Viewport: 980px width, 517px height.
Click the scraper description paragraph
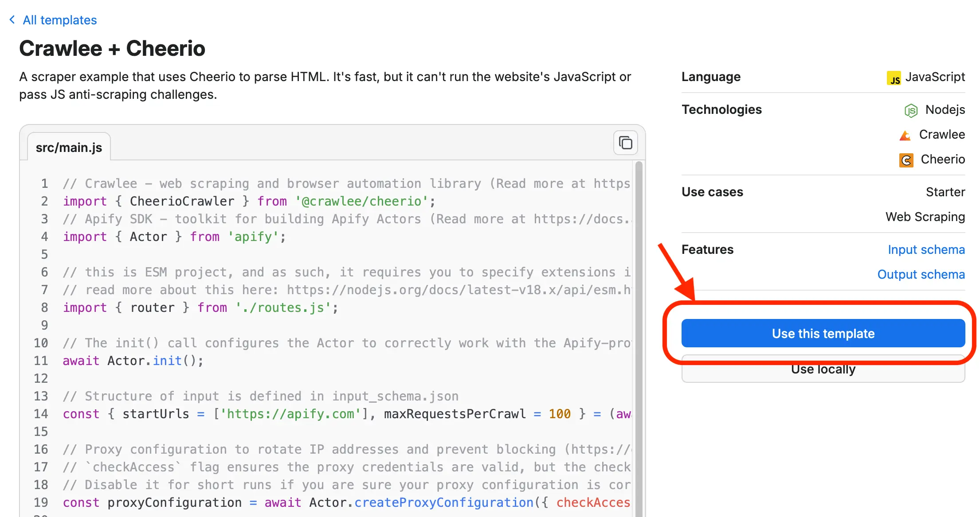325,86
